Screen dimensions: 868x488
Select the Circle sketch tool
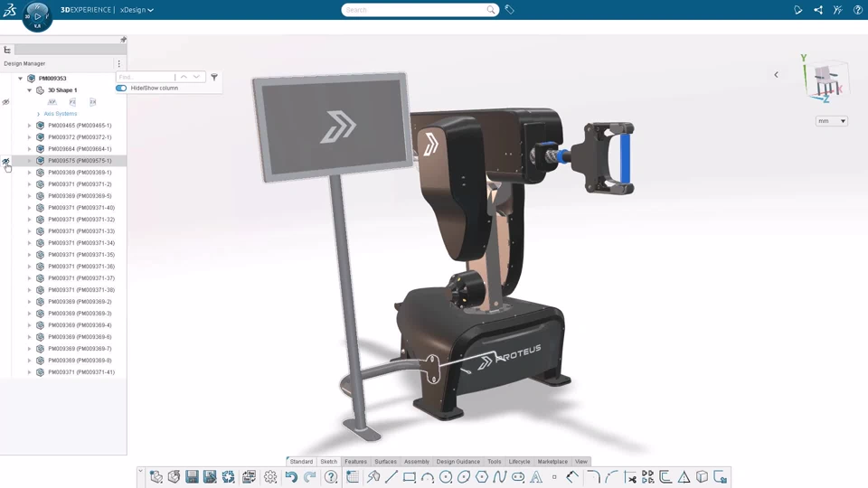(x=446, y=477)
